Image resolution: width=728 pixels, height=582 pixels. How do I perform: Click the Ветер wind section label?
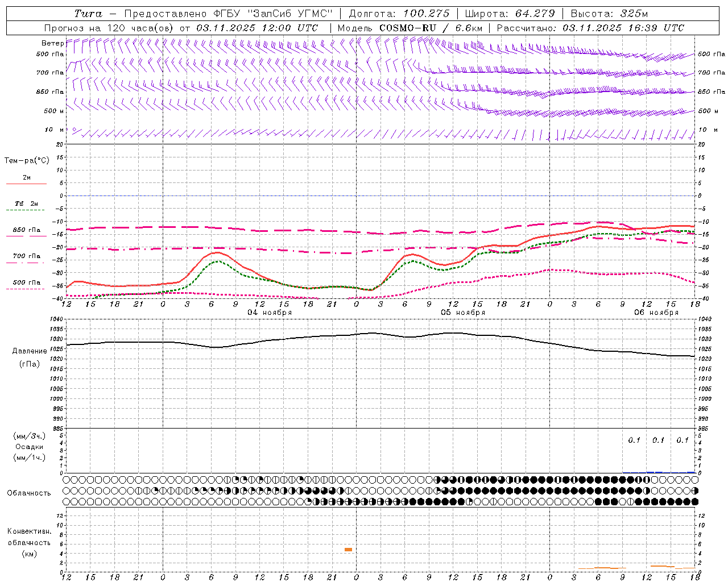click(53, 43)
